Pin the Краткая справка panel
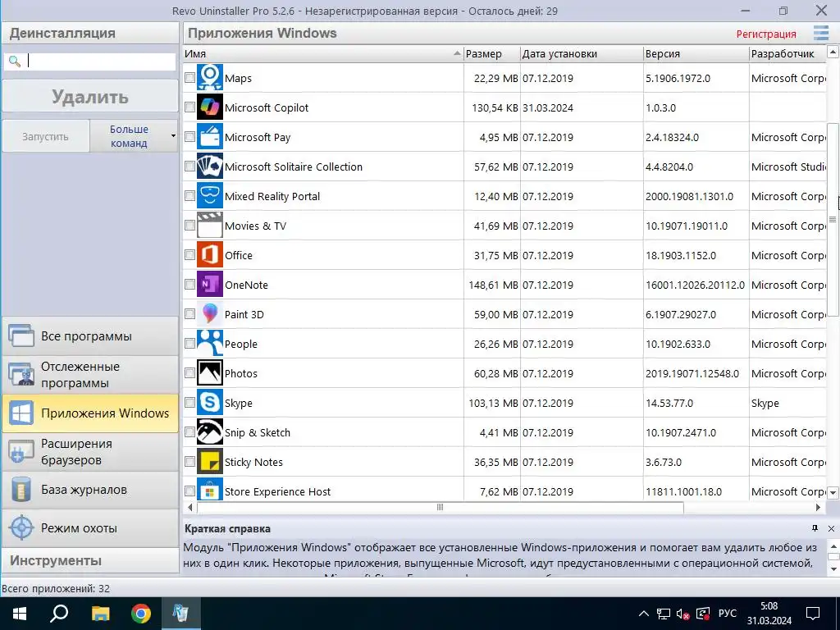The height and width of the screenshot is (630, 840). pos(815,528)
